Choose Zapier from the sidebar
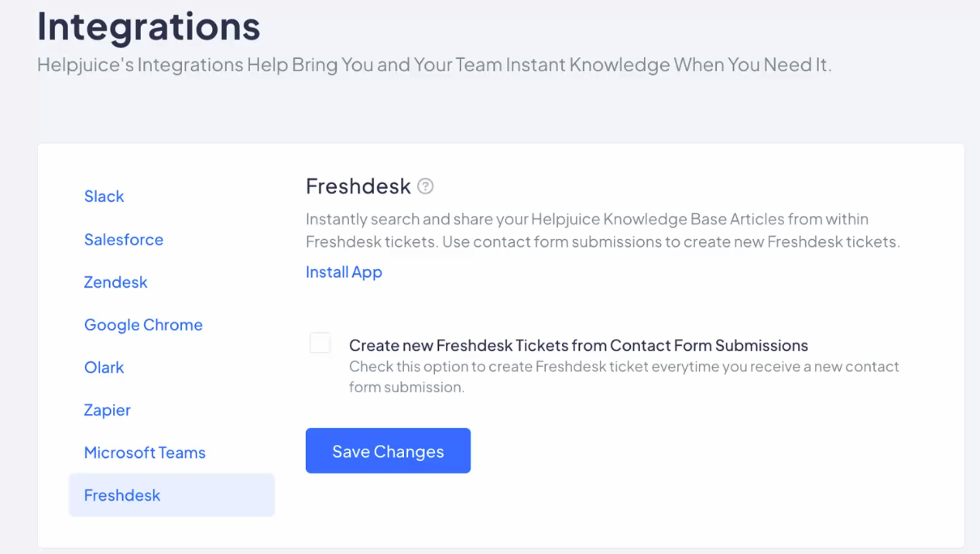 point(107,410)
